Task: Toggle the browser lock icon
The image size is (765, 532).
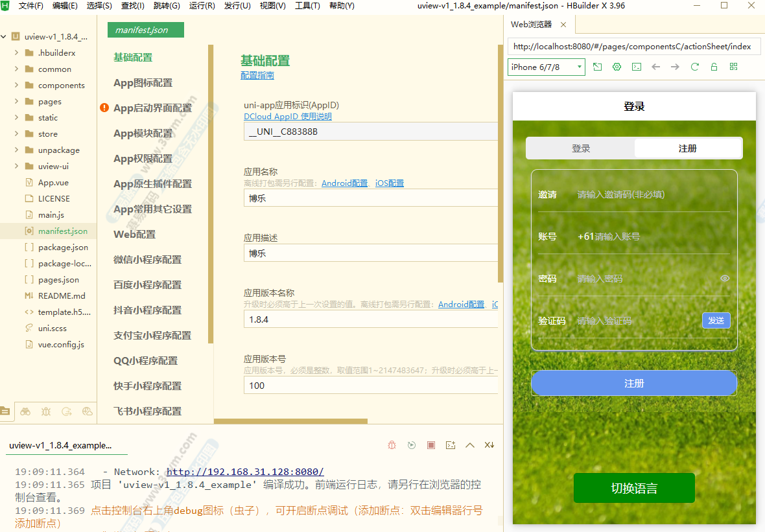Action: (x=714, y=67)
